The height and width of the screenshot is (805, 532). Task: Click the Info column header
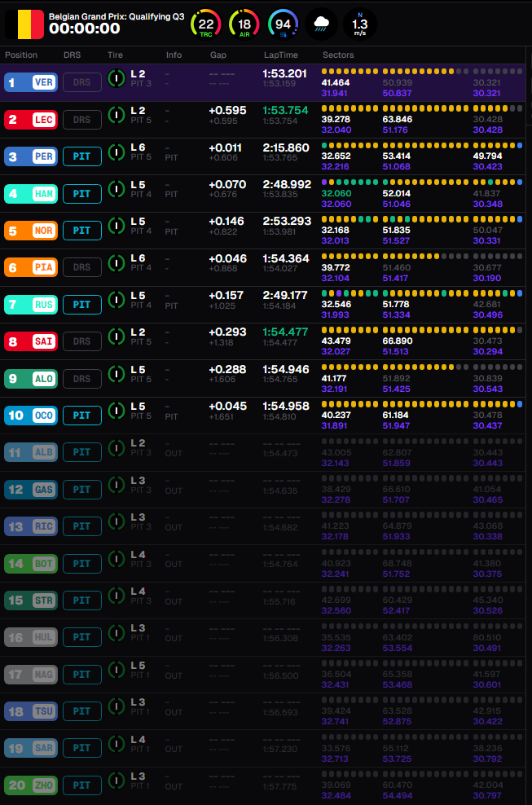coord(174,55)
